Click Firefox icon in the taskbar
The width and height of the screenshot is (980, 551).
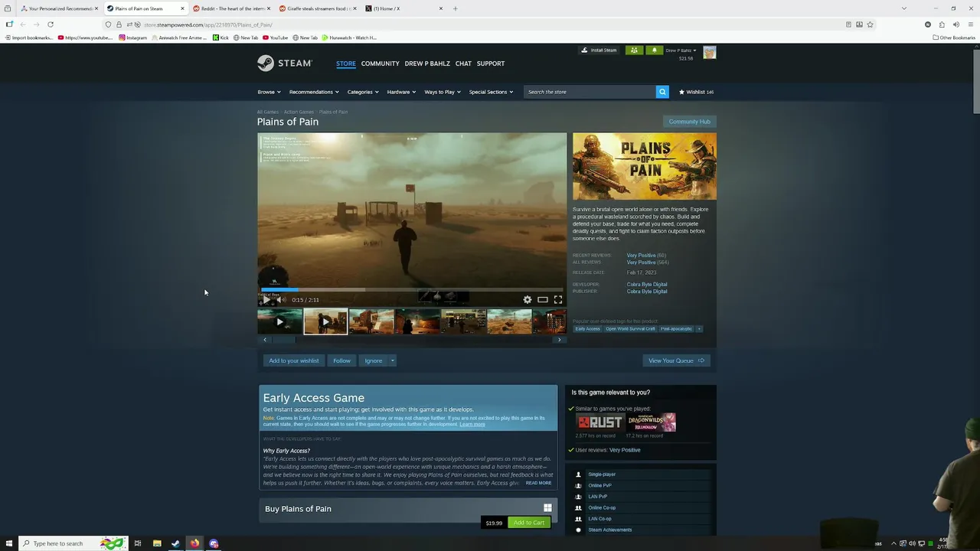(194, 543)
